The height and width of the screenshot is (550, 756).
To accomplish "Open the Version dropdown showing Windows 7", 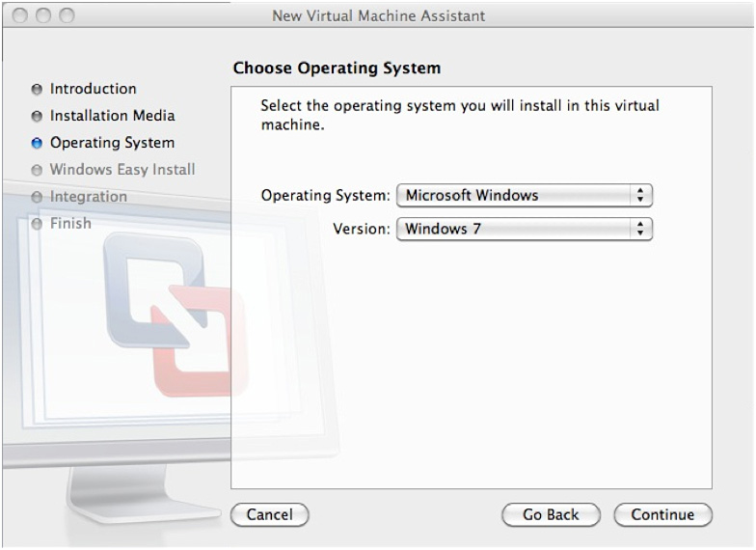I will 525,229.
